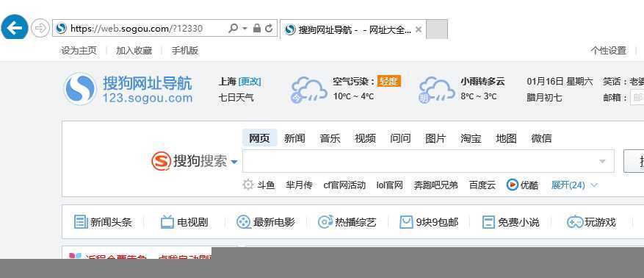Screen dimensions: 644x278
Task: Select the 网页 search tab
Action: [x=259, y=138]
